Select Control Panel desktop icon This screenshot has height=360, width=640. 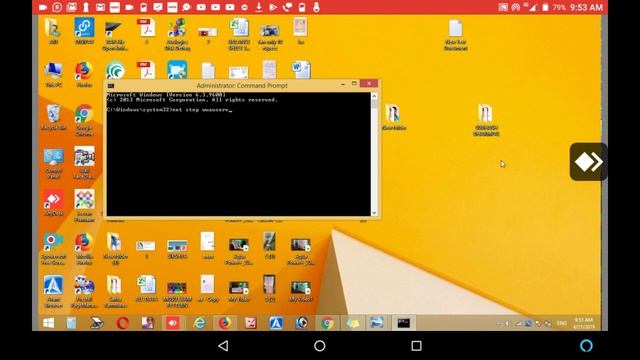pyautogui.click(x=53, y=163)
